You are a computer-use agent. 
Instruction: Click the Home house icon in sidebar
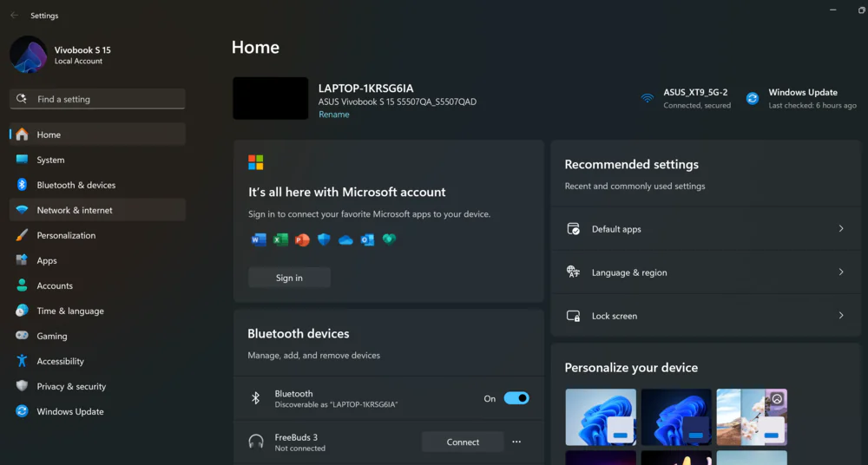click(23, 134)
